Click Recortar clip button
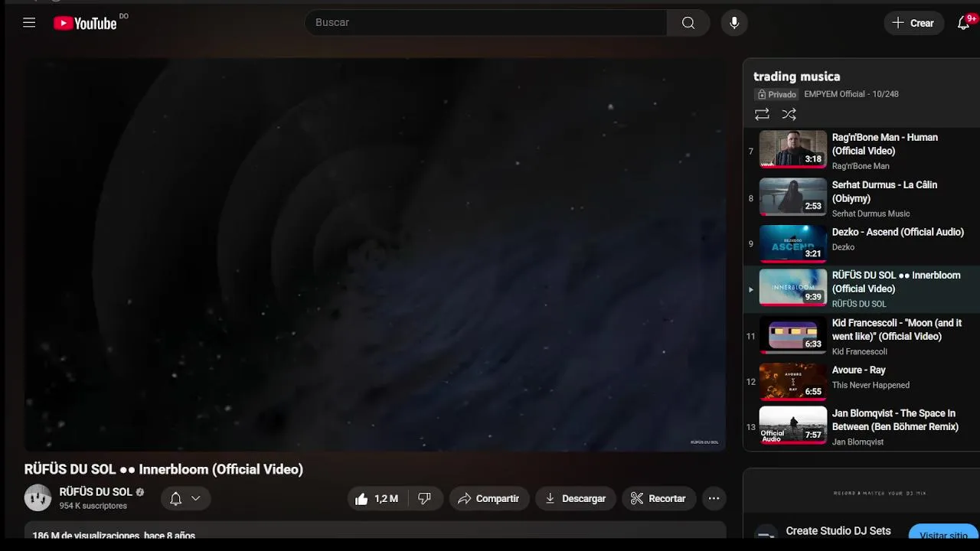980x551 pixels. click(658, 498)
